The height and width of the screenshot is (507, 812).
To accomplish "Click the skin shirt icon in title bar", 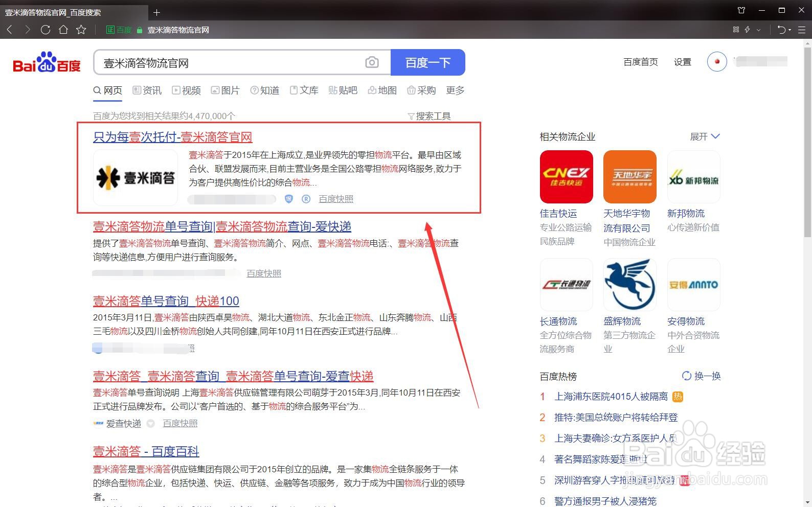I will (x=741, y=10).
